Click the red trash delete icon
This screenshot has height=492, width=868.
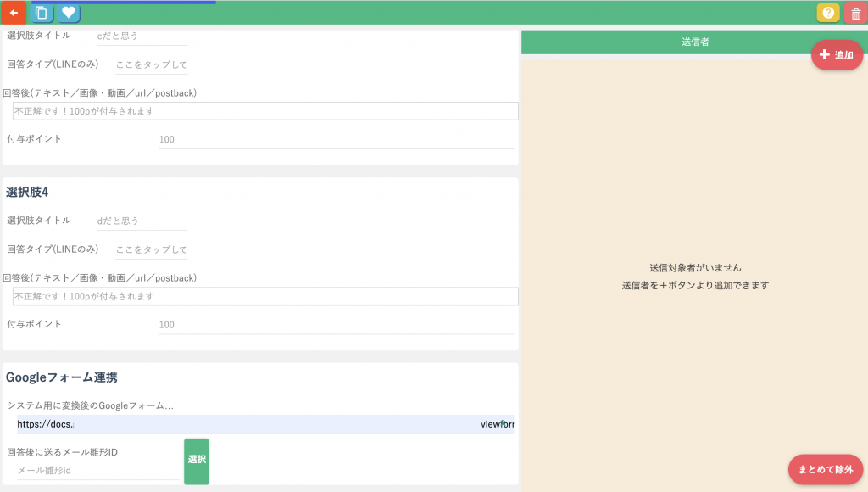pos(855,14)
